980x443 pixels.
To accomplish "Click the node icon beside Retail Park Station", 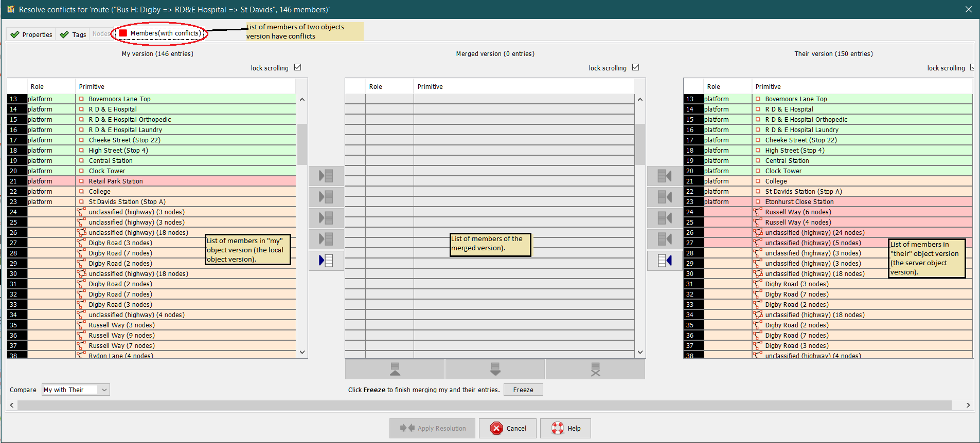I will (x=81, y=181).
